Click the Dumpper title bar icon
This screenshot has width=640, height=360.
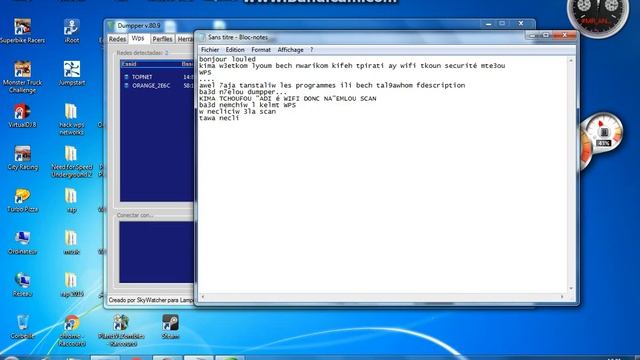tap(111, 26)
